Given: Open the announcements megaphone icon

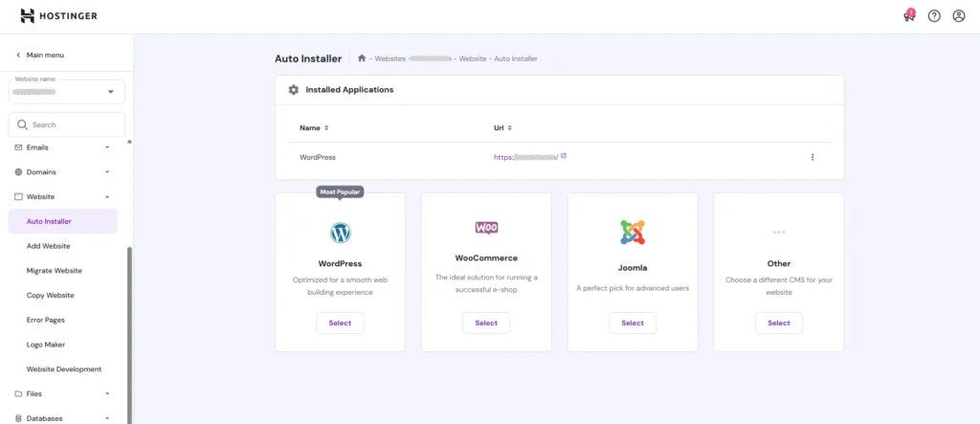Looking at the screenshot, I should (x=909, y=16).
